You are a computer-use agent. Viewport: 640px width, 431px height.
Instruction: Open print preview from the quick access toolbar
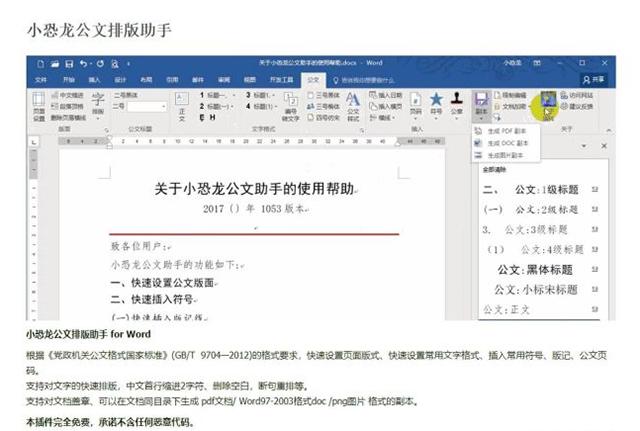click(115, 64)
